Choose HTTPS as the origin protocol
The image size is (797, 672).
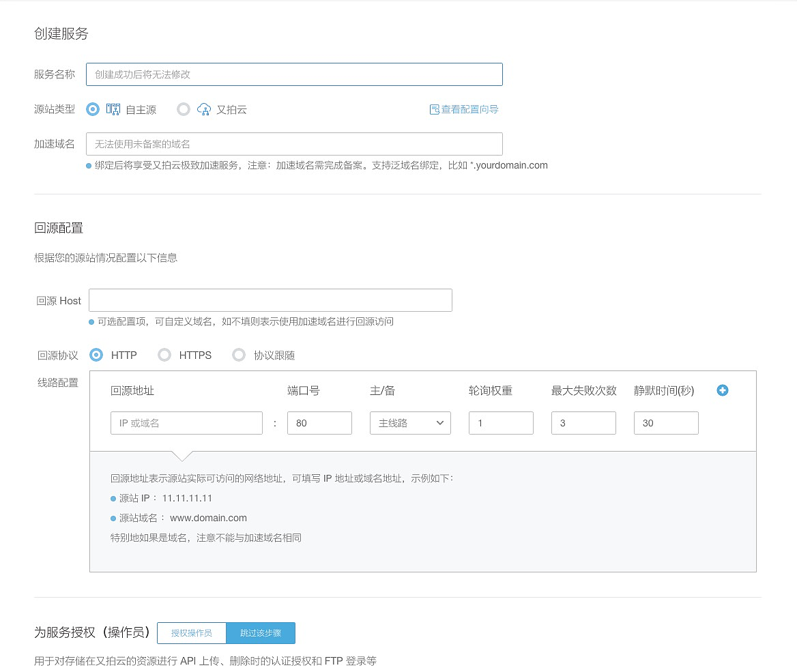pos(164,355)
